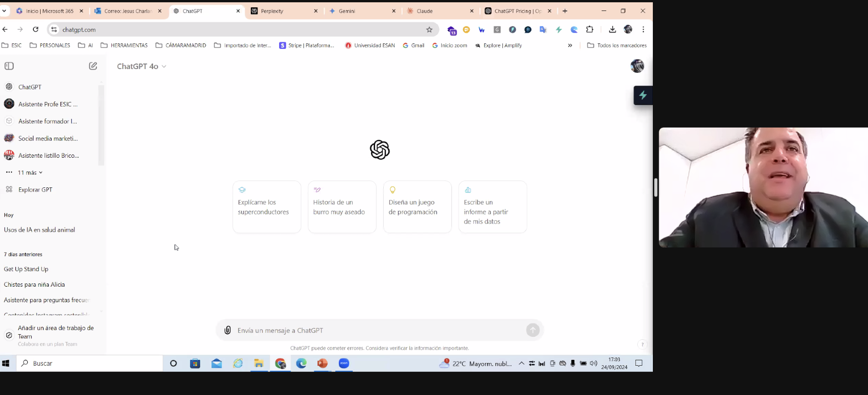Select 'Explícame los superconductores' suggestion
The width and height of the screenshot is (868, 395).
pyautogui.click(x=267, y=207)
